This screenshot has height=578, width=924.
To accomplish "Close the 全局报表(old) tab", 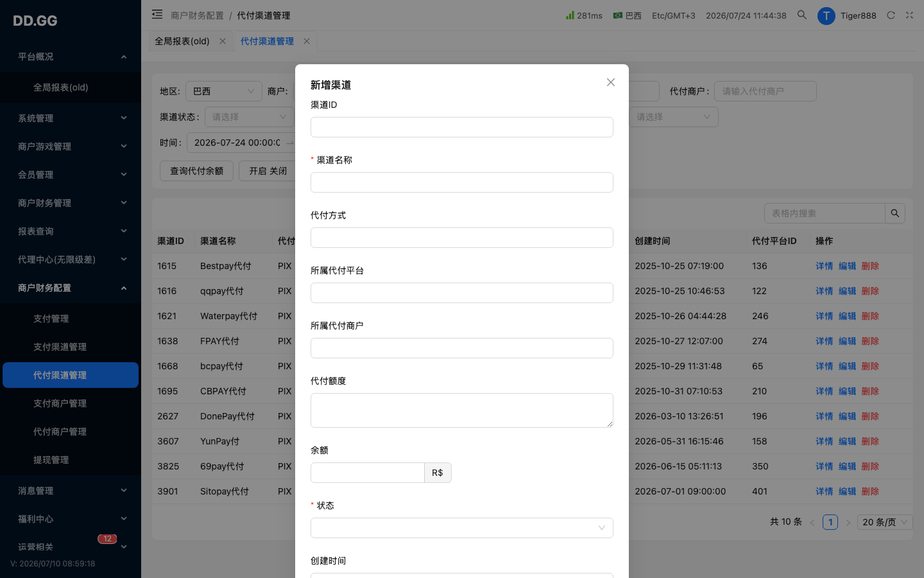I will coord(223,41).
